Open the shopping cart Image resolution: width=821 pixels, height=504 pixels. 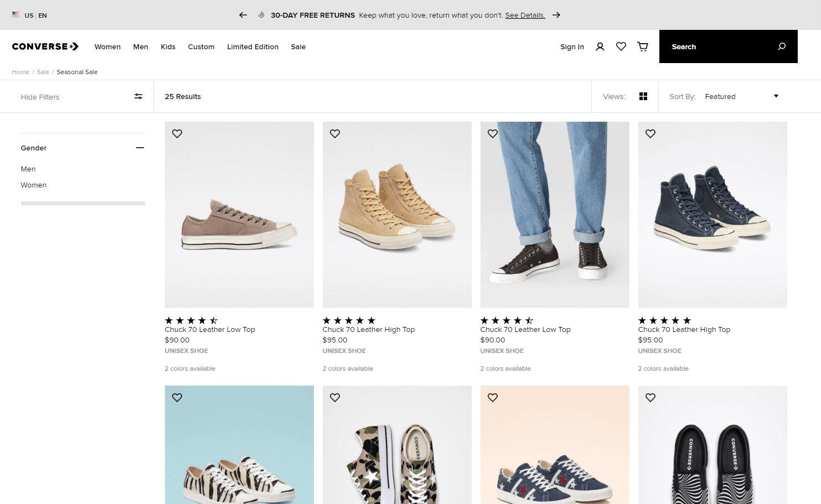(x=643, y=46)
